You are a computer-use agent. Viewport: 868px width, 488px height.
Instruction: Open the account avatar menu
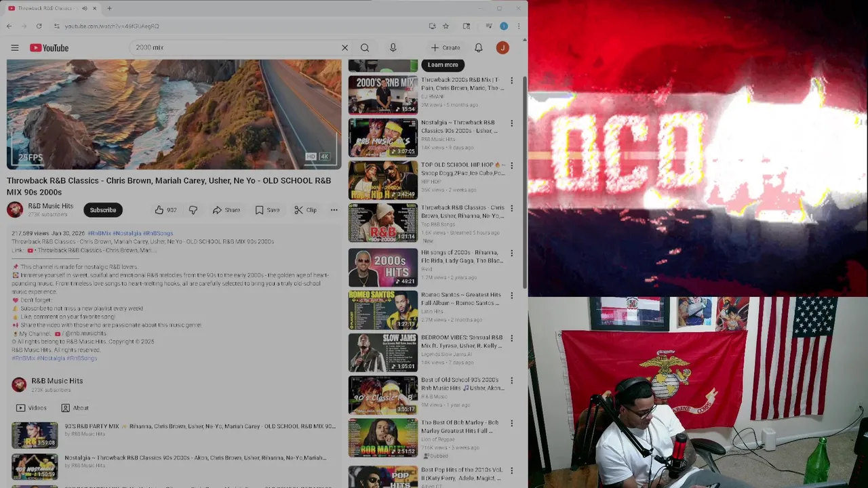click(x=502, y=47)
